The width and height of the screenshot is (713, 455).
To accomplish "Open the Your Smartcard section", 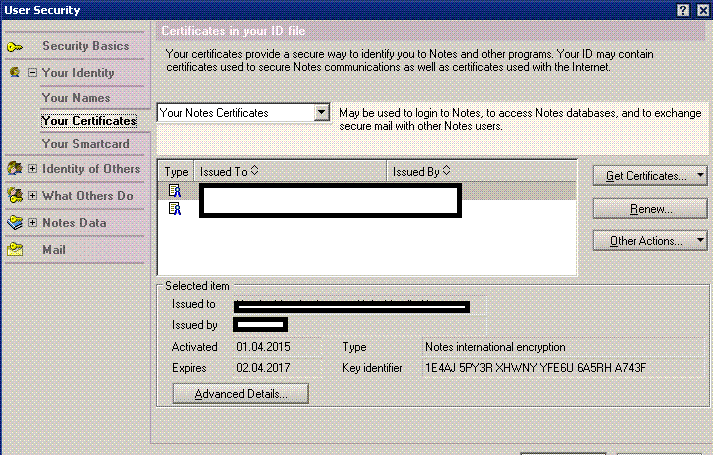I will pos(86,144).
